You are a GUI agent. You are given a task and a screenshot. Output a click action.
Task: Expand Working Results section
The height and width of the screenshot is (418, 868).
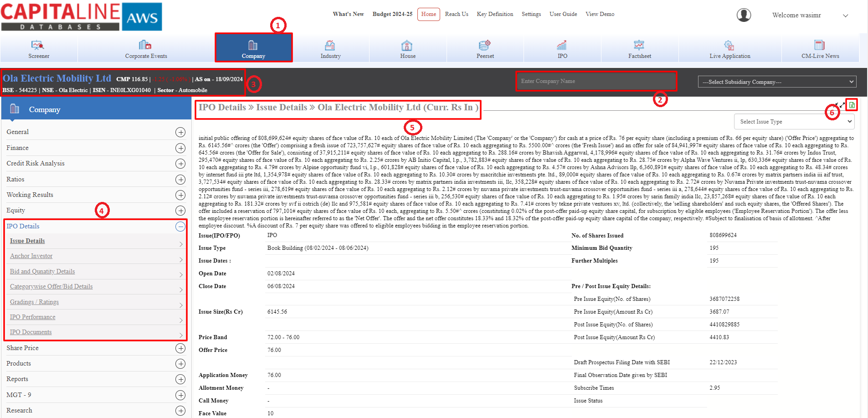point(180,195)
